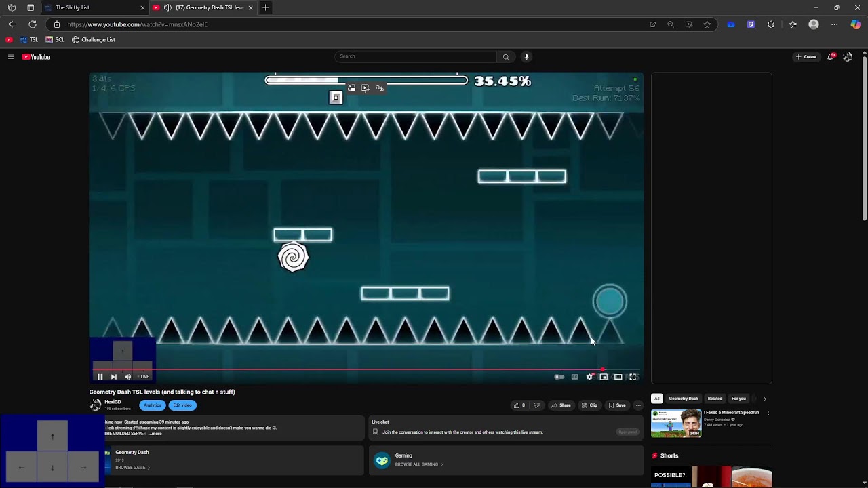
Task: Toggle the autoplay switch in player
Action: pyautogui.click(x=559, y=377)
